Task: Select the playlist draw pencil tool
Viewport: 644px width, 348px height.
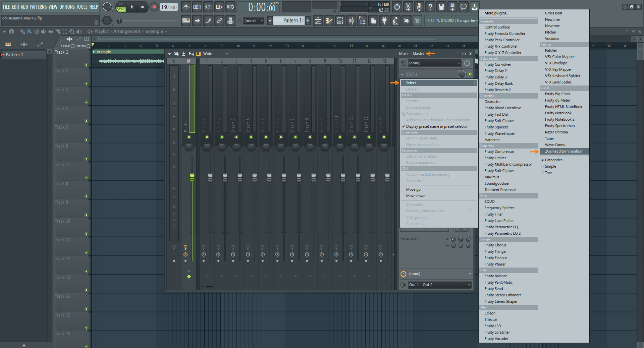Action: click(x=22, y=32)
